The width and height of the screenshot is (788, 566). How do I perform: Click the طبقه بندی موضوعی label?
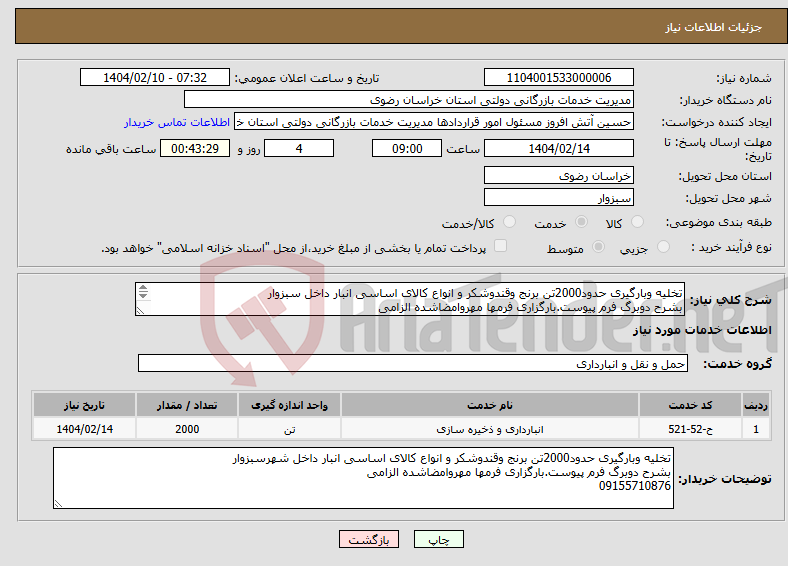point(719,222)
